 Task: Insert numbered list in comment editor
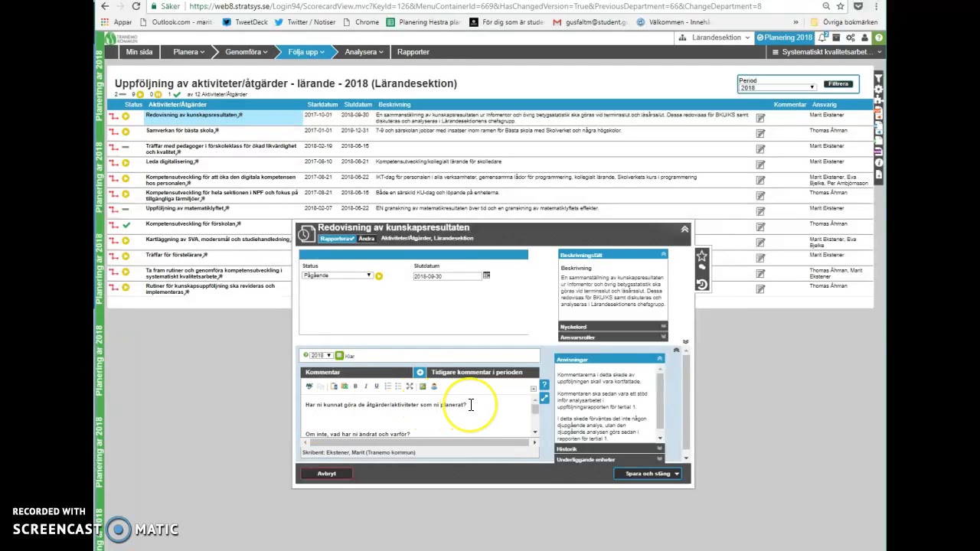click(388, 386)
